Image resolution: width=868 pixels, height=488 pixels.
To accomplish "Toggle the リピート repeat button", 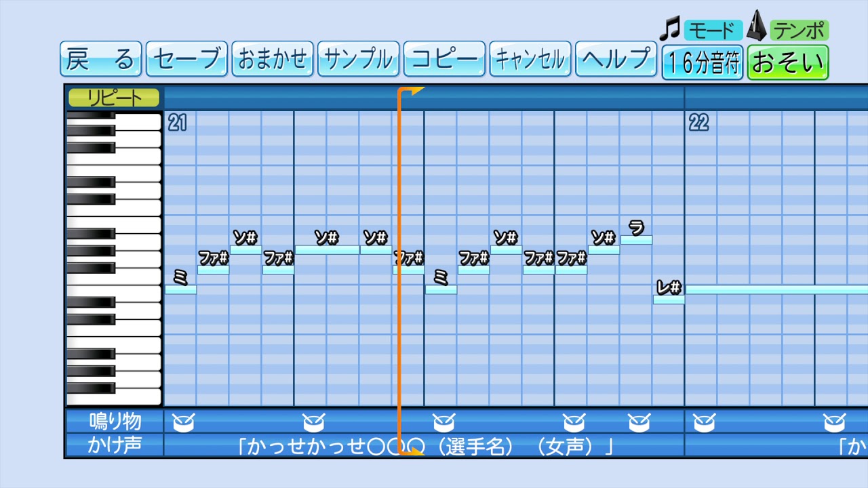I will [113, 98].
